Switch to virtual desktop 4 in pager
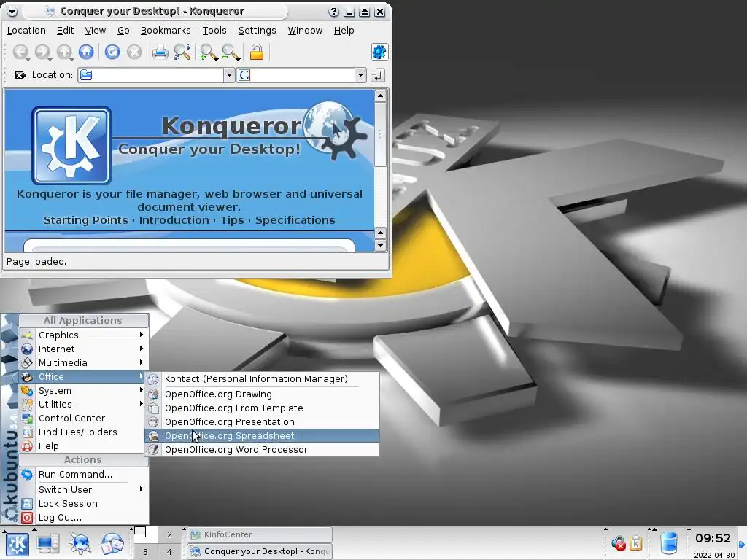This screenshot has height=560, width=747. 169,552
